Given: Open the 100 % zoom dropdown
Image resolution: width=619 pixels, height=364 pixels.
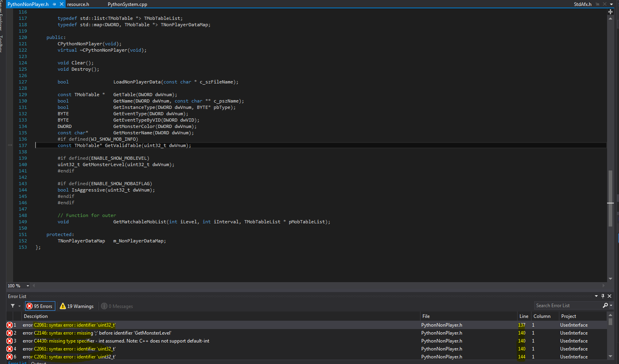Looking at the screenshot, I should 28,286.
